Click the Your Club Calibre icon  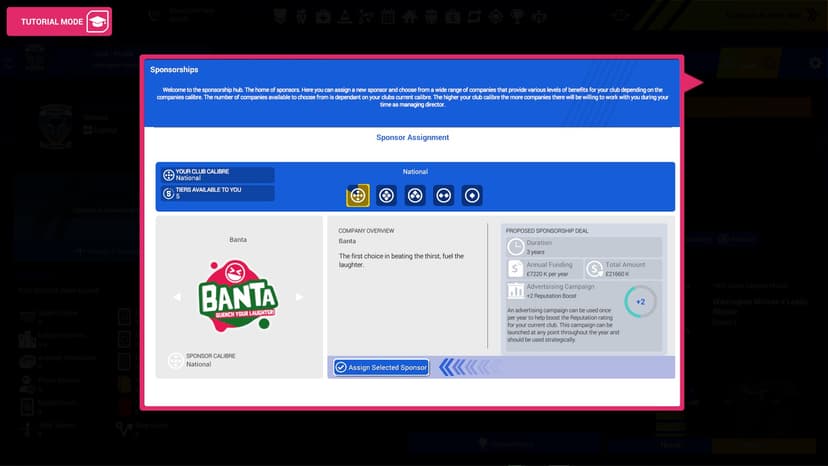point(168,175)
